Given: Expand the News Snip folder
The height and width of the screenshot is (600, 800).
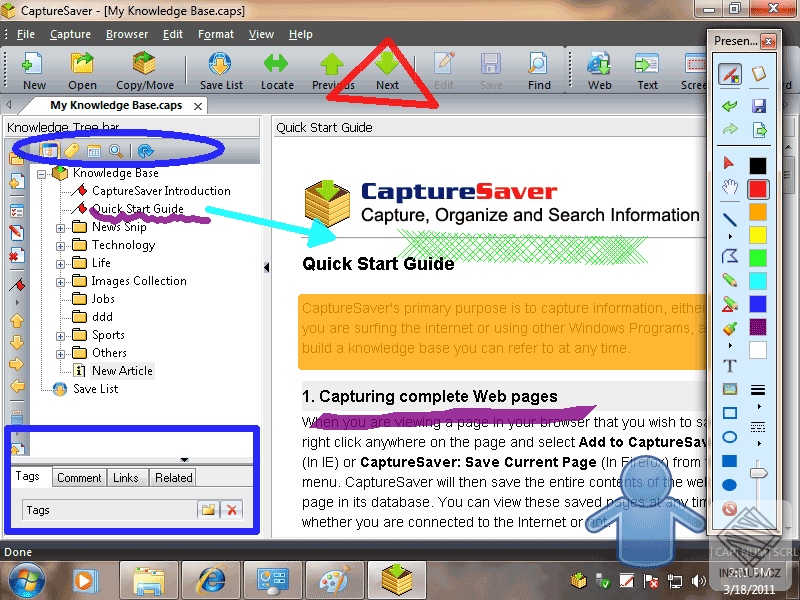Looking at the screenshot, I should (60, 228).
